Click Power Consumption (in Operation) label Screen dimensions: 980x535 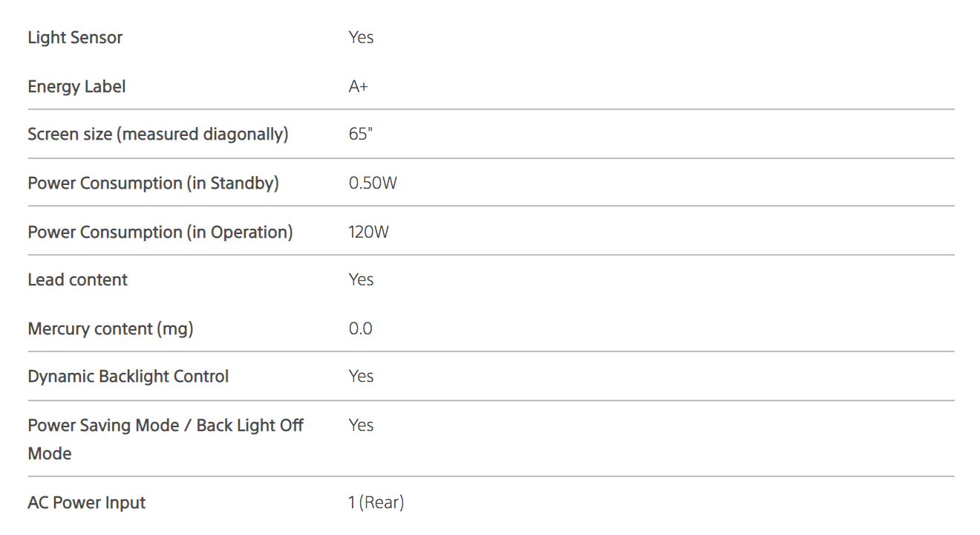tap(160, 232)
